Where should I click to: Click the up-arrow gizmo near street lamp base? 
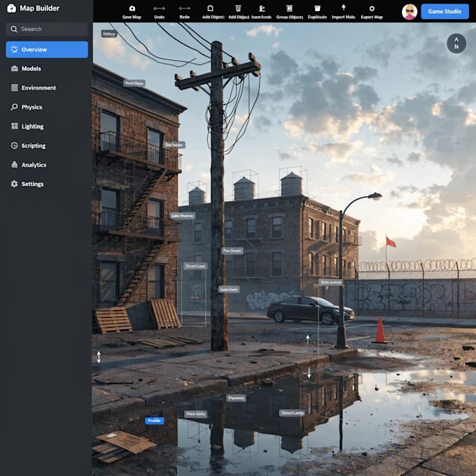click(x=307, y=339)
